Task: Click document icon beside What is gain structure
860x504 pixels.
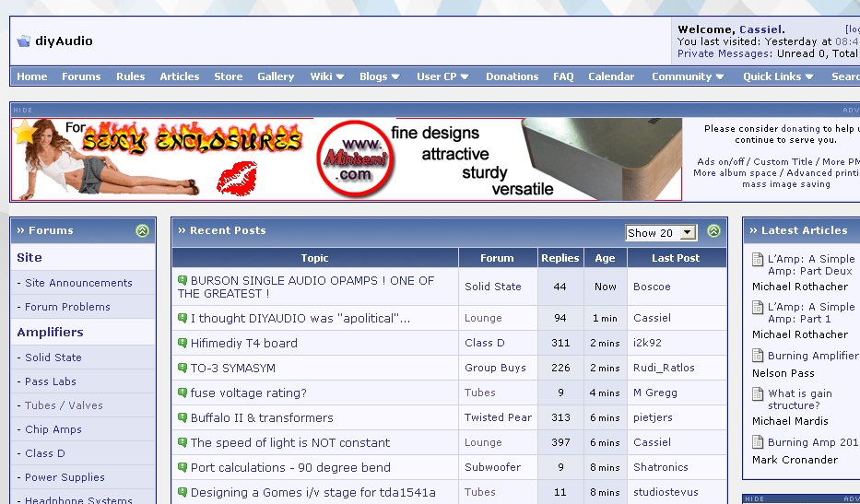Action: [x=758, y=393]
